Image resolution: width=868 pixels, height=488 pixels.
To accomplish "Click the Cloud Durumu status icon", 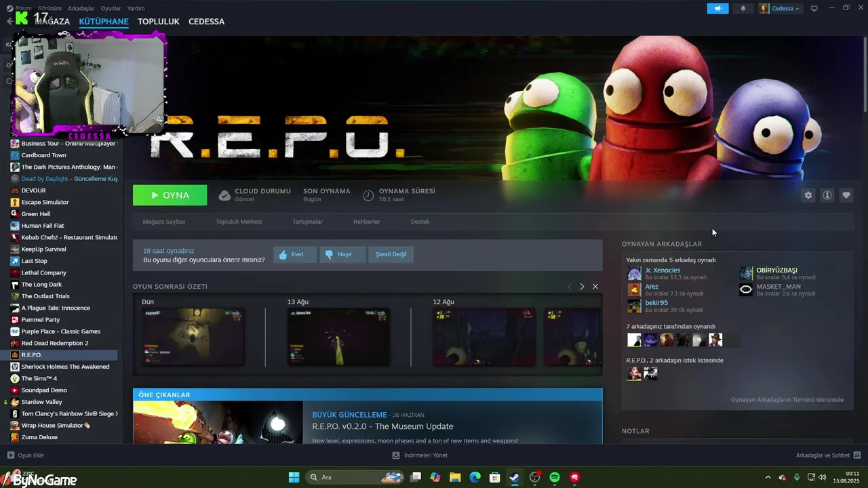I will (224, 195).
